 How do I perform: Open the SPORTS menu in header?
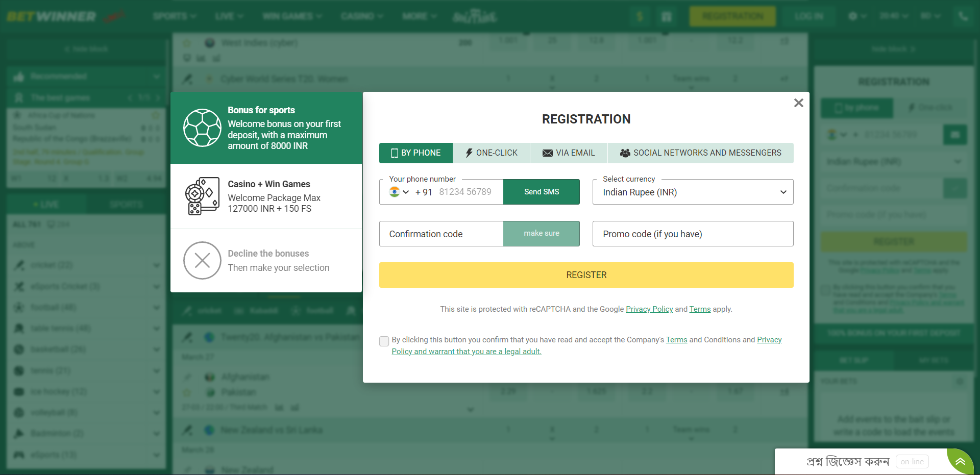pos(175,16)
